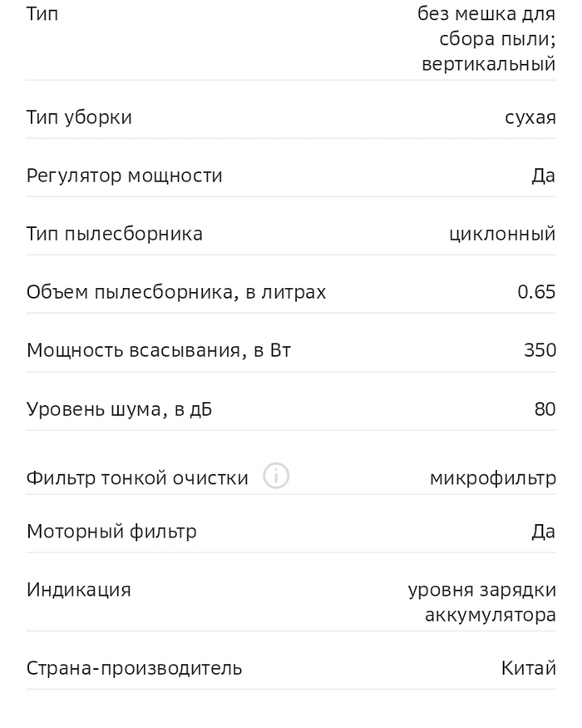The height and width of the screenshot is (728, 582).
Task: Click the Моторный фильтр label
Action: click(111, 531)
